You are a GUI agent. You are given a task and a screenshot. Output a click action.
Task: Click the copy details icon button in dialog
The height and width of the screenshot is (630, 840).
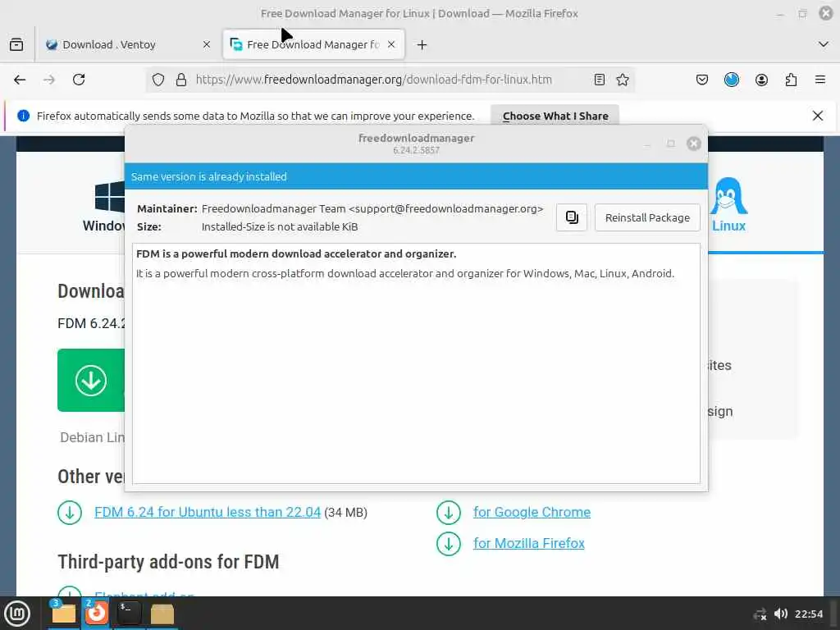(572, 217)
